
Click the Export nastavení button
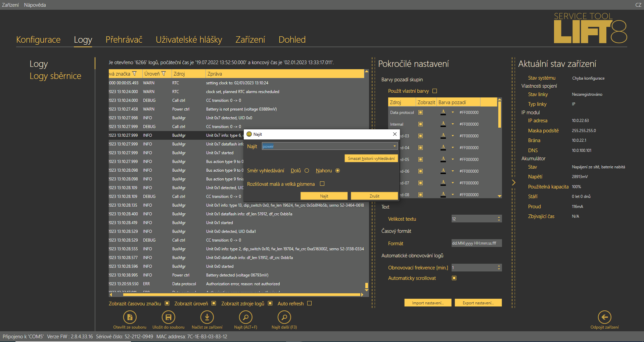pos(478,303)
